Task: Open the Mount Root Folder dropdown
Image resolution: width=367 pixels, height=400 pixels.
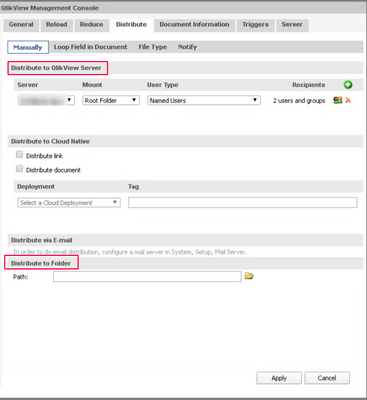Action: pyautogui.click(x=111, y=100)
